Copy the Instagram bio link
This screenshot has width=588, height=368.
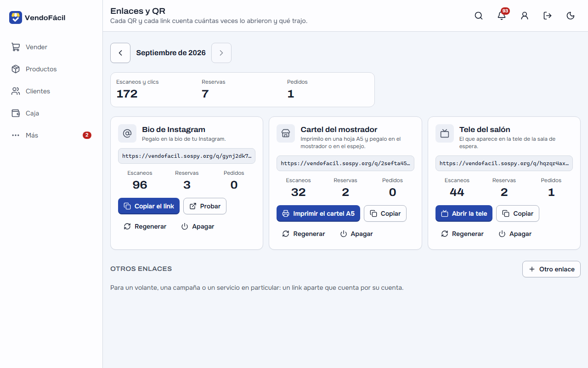click(149, 206)
